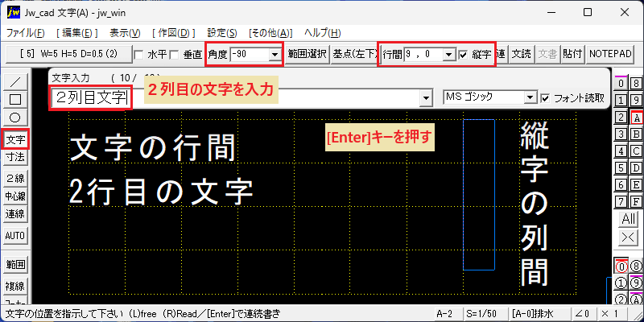Image resolution: width=644 pixels, height=322 pixels.
Task: Expand the 行間 line spacing dropdown
Action: [449, 54]
